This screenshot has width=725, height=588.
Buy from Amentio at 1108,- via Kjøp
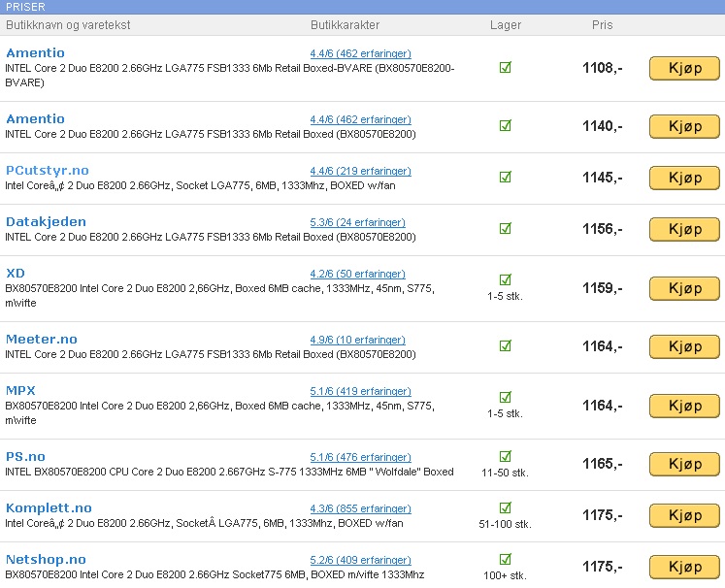pyautogui.click(x=685, y=69)
